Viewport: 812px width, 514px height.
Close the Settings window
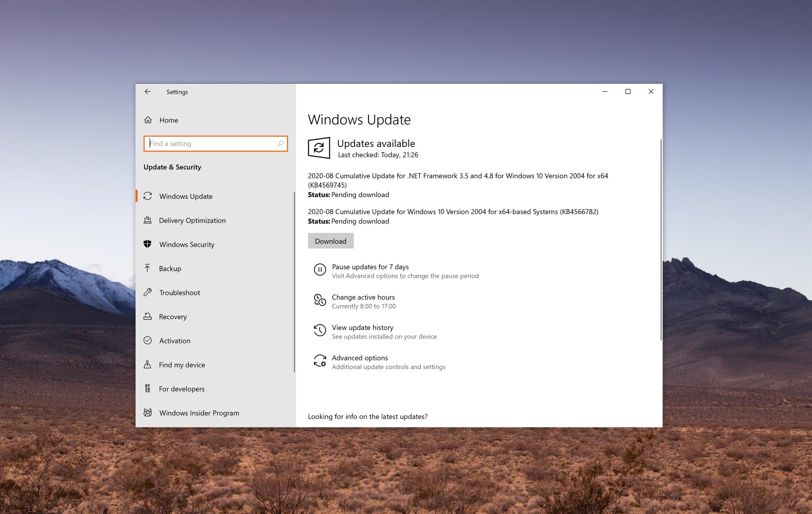tap(651, 92)
